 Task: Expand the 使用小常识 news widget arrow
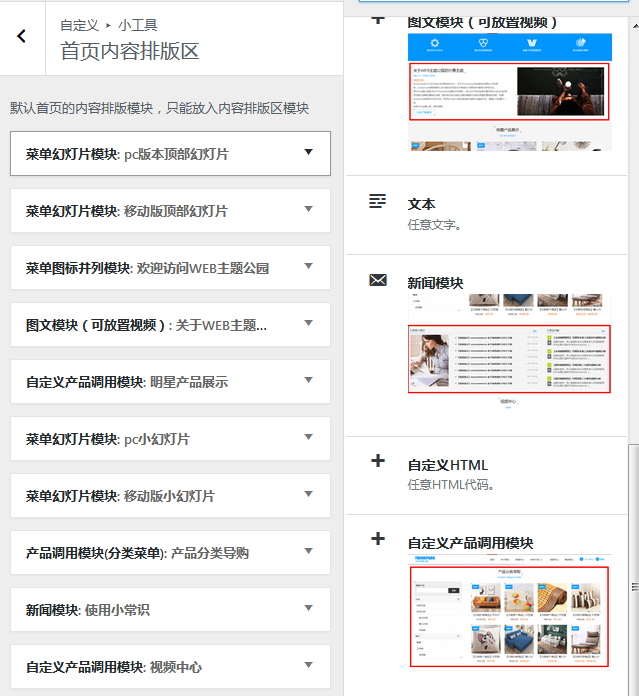coord(308,608)
